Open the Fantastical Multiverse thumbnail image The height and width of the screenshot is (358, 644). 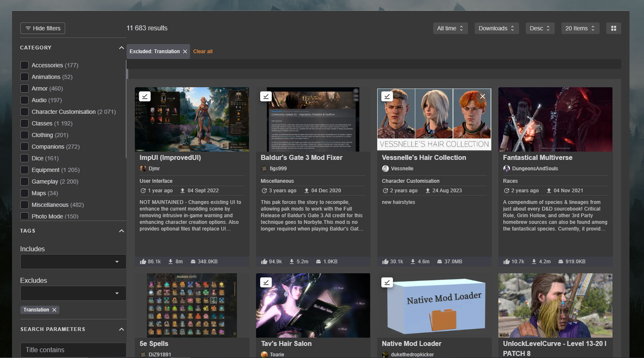(555, 119)
